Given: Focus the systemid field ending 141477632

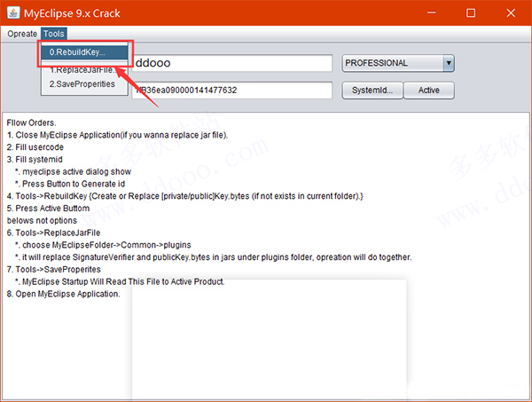Looking at the screenshot, I should (x=232, y=90).
